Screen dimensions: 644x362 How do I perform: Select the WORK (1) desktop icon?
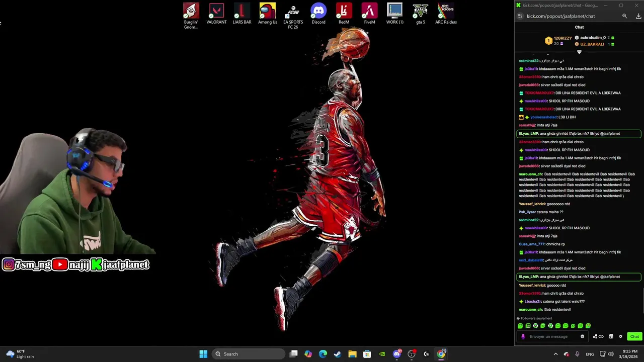point(395,14)
